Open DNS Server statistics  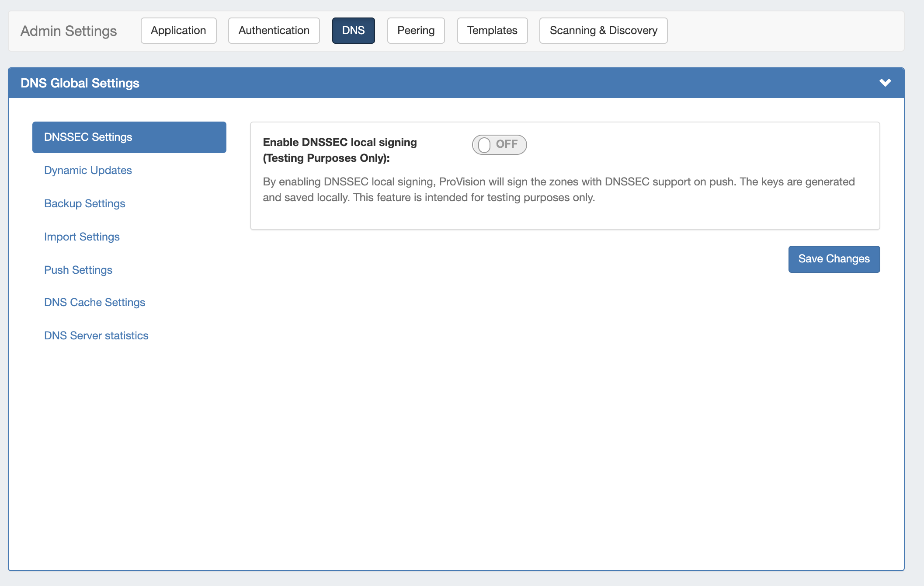[x=96, y=336]
